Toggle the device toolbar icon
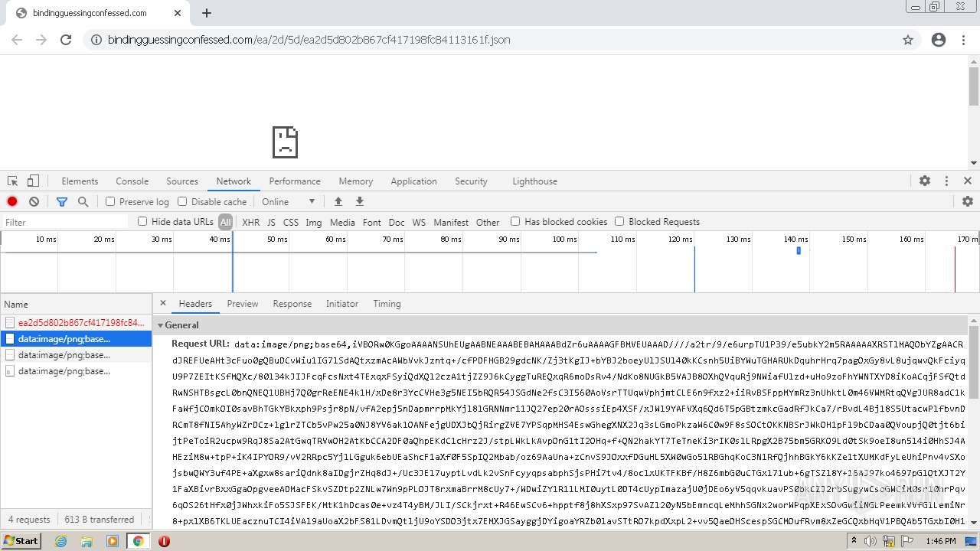The image size is (980, 551). [x=33, y=181]
